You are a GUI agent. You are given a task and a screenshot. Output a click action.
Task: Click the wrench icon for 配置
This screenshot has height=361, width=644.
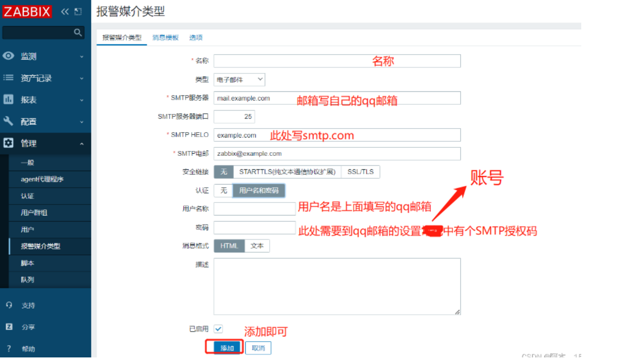(8, 121)
